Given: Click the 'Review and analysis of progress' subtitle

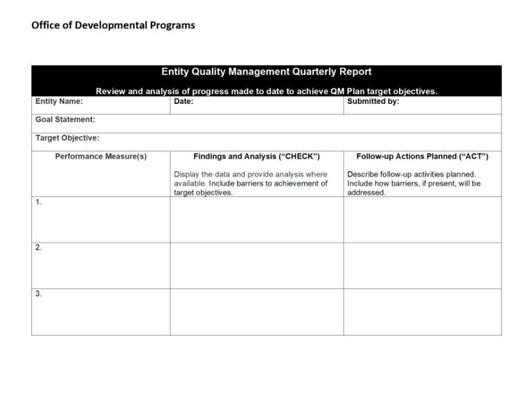Looking at the screenshot, I should 266,91.
